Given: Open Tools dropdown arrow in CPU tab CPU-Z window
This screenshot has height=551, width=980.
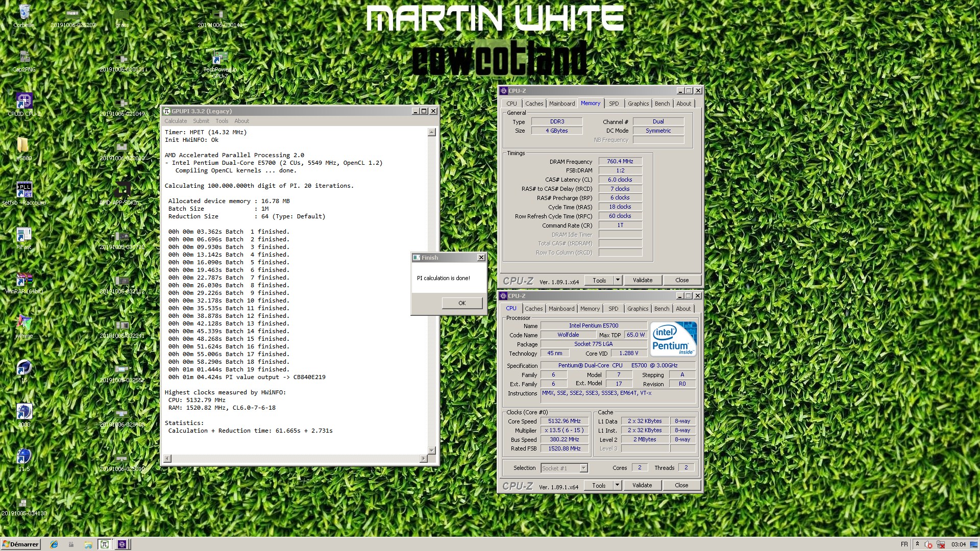Looking at the screenshot, I should click(x=617, y=485).
